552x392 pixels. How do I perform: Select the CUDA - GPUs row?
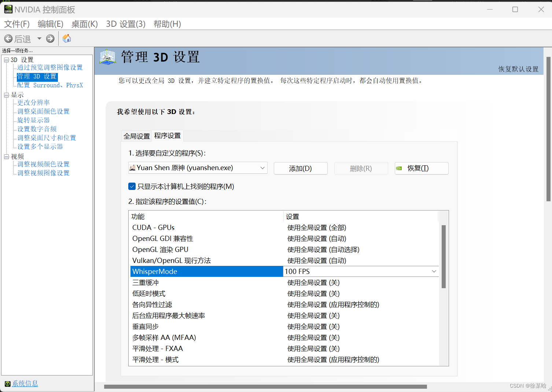tap(284, 228)
